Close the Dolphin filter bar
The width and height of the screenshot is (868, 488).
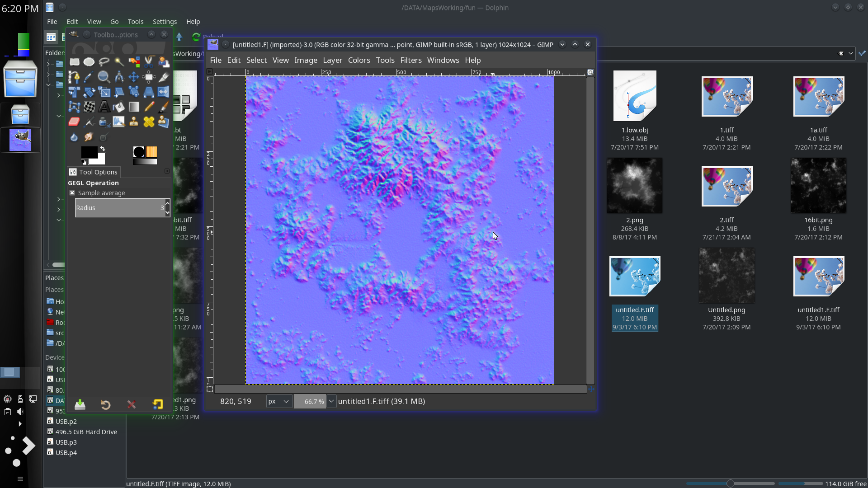pos(841,53)
